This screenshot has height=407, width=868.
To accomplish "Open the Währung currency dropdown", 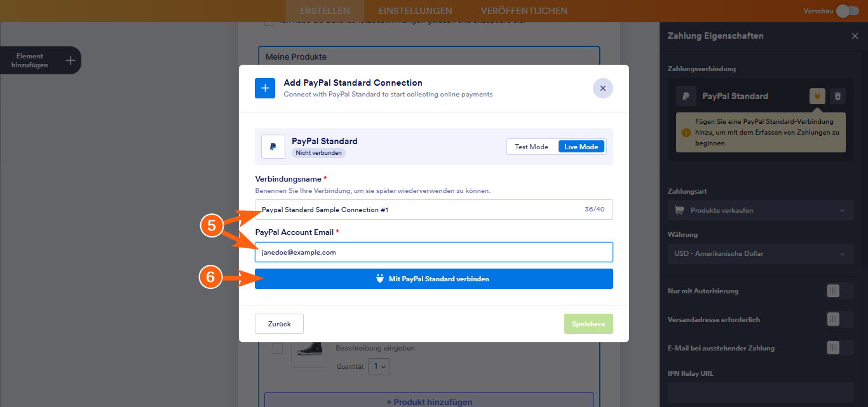I will [761, 254].
